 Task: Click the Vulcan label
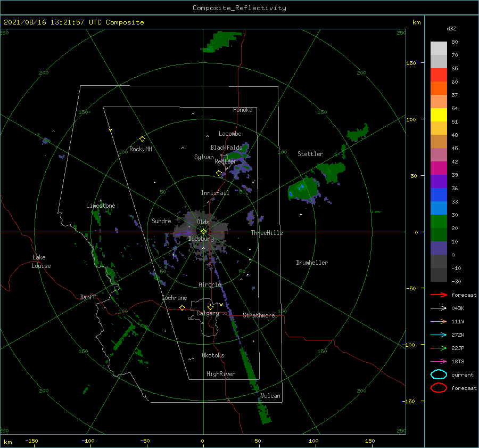click(270, 396)
